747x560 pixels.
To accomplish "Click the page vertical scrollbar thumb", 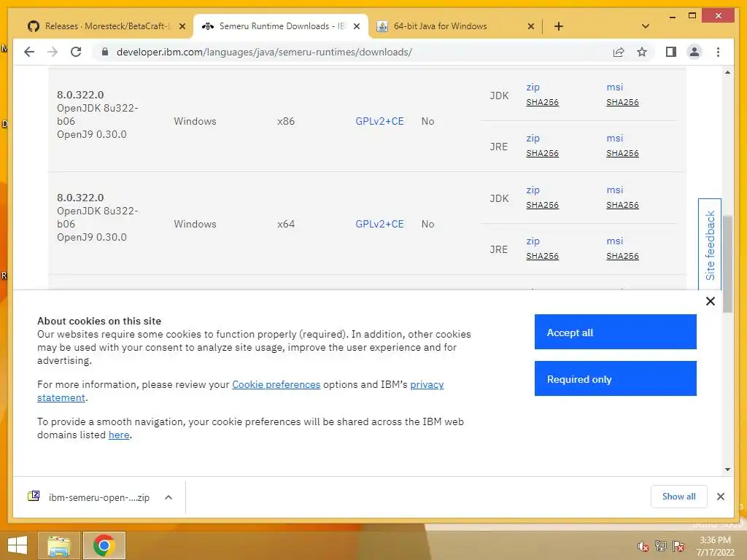I will coord(727,264).
